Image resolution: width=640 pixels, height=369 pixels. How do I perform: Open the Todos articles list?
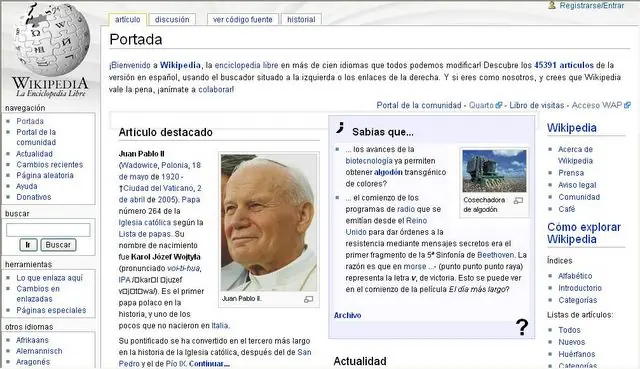(569, 330)
